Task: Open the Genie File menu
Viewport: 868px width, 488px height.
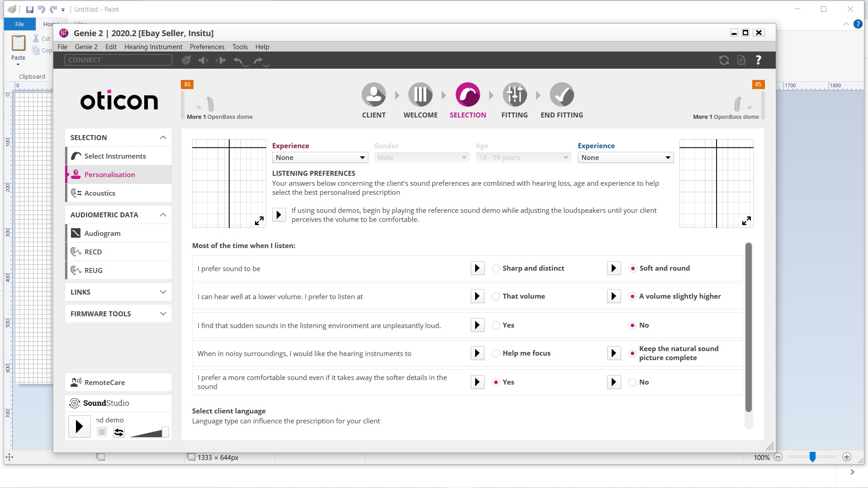Action: pyautogui.click(x=62, y=47)
